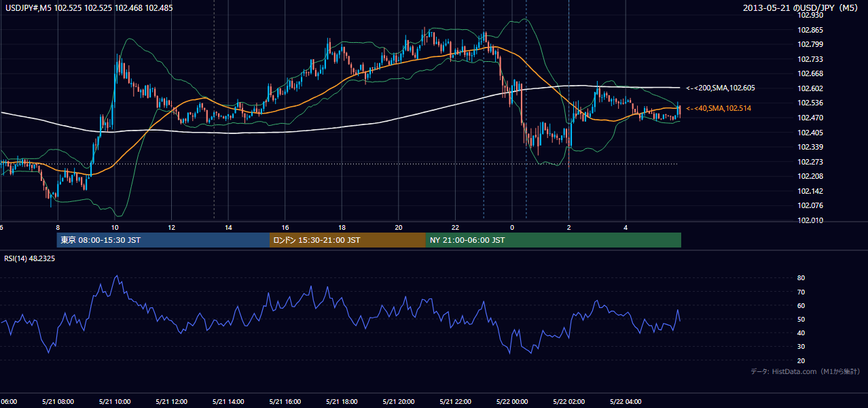Click the 5/21 16:00 time label
The height and width of the screenshot is (408, 868).
point(285,401)
